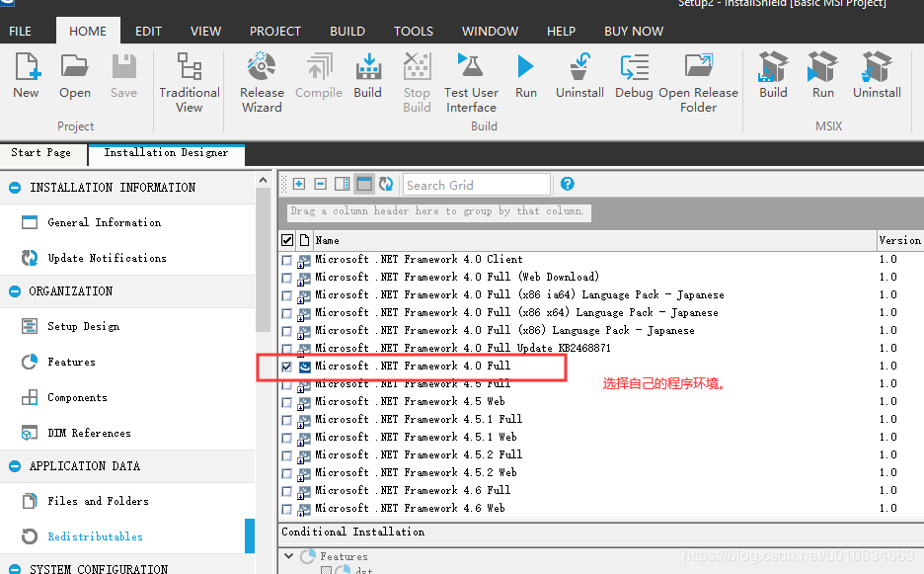Check .NET Framework 4.5 Web

click(x=287, y=402)
